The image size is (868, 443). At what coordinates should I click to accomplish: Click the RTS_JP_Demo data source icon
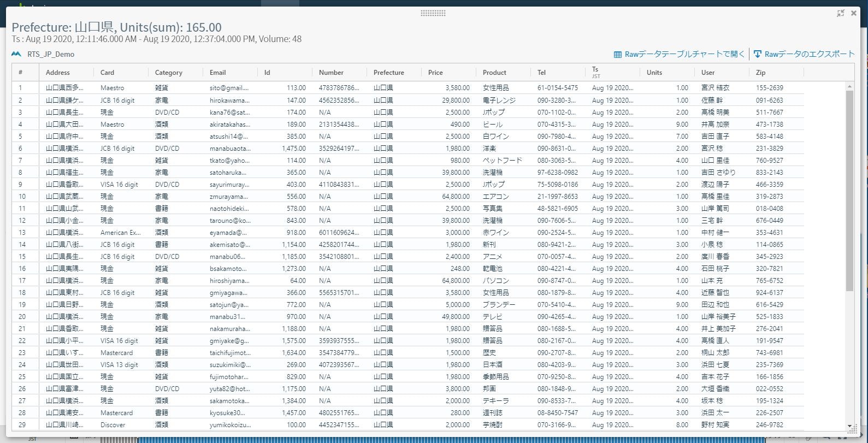[x=16, y=54]
